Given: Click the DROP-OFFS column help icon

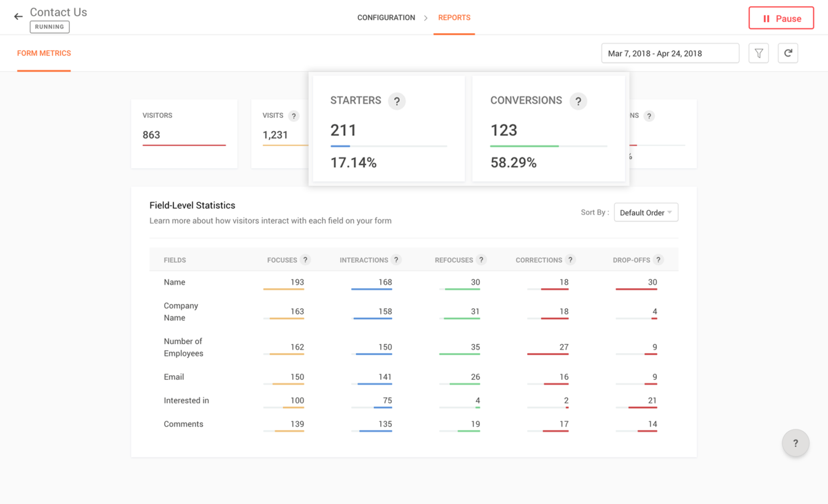Looking at the screenshot, I should point(659,259).
